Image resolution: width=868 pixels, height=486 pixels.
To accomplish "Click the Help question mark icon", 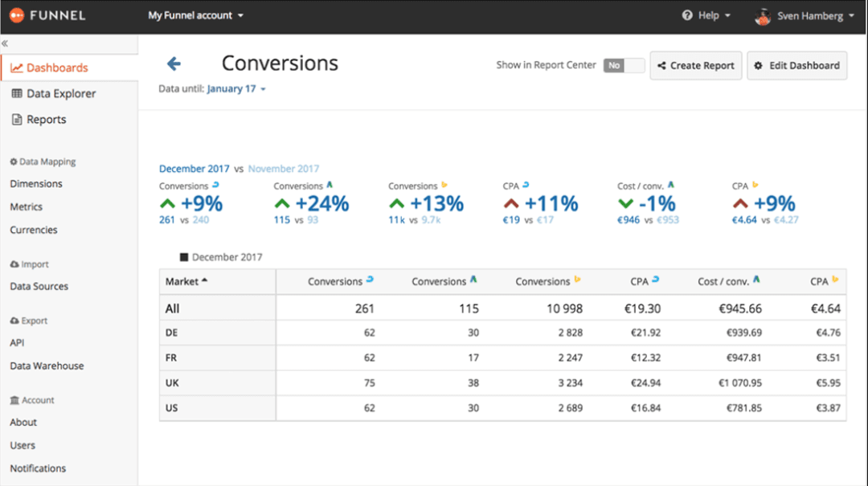I will [687, 15].
